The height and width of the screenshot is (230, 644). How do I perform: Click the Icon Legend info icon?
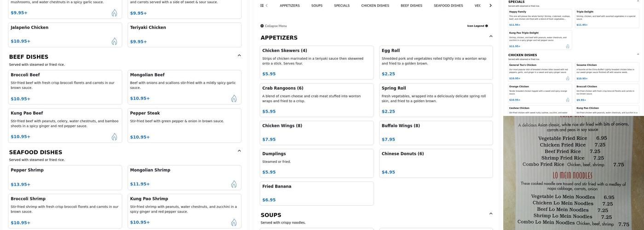487,26
